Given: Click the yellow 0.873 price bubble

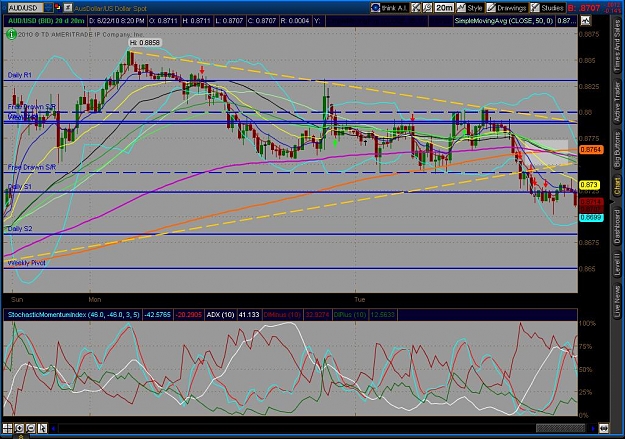Looking at the screenshot, I should (x=589, y=185).
